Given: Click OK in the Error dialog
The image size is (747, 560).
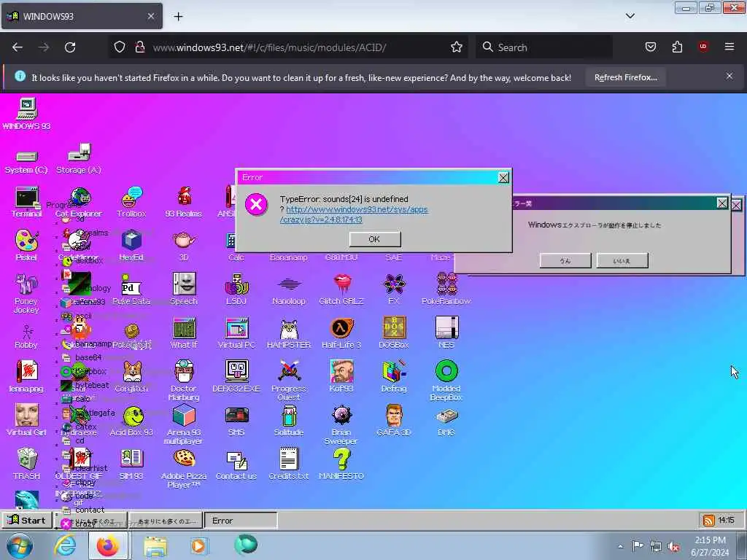Looking at the screenshot, I should pyautogui.click(x=374, y=239).
